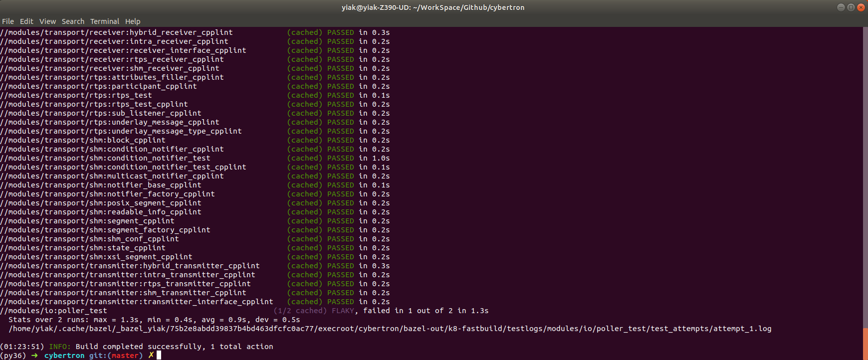
Task: Maximize the terminal window
Action: pos(851,7)
